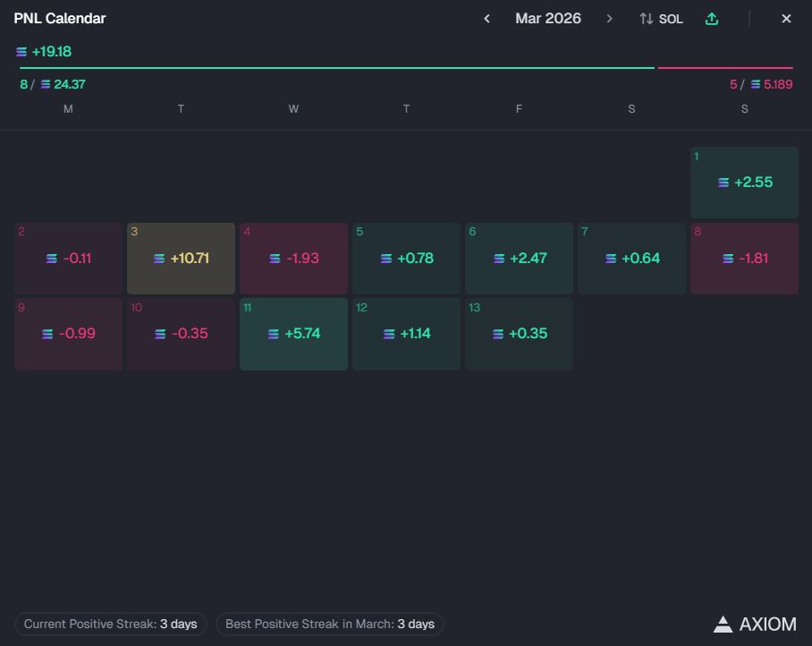The width and height of the screenshot is (812, 646).
Task: Click the Solana icon beside -1.81
Action: point(728,259)
